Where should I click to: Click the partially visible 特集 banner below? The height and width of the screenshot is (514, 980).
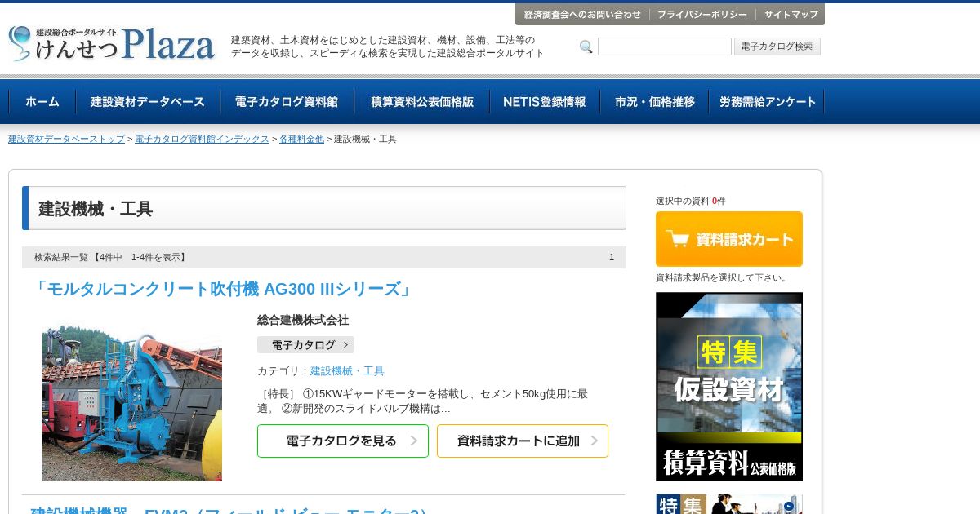(x=729, y=504)
